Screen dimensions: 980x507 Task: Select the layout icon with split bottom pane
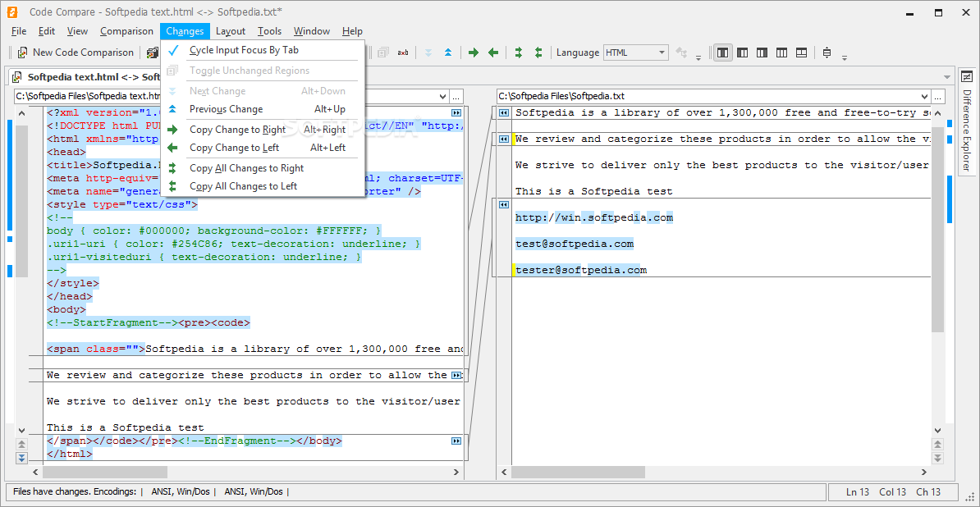(801, 53)
